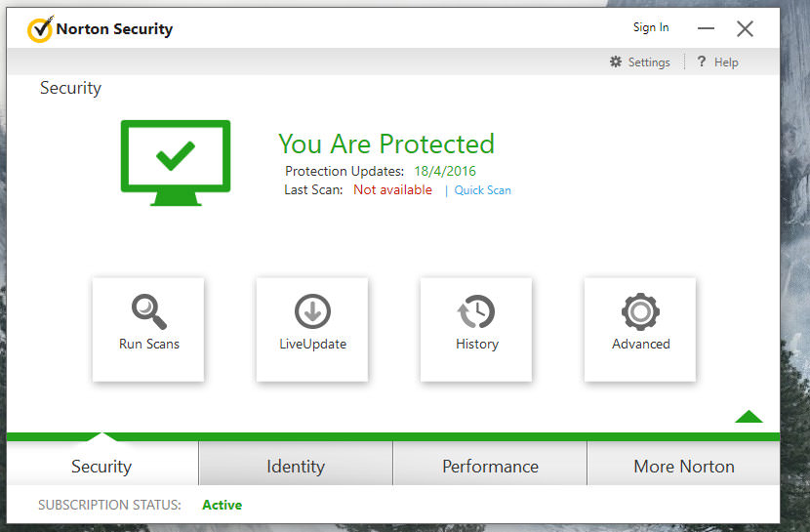Click the 'SUBSCRIPTION STATUS:' label
The image size is (810, 532).
pos(109,505)
